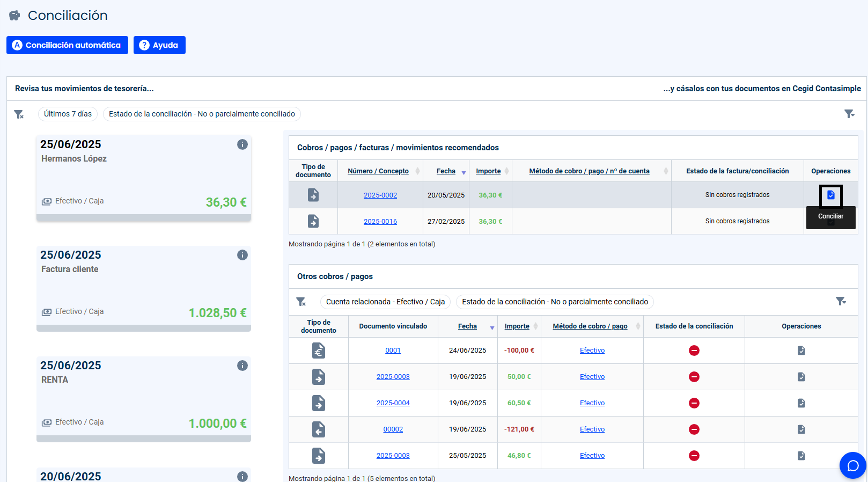Click the euro document icon for 0001

[x=319, y=350]
